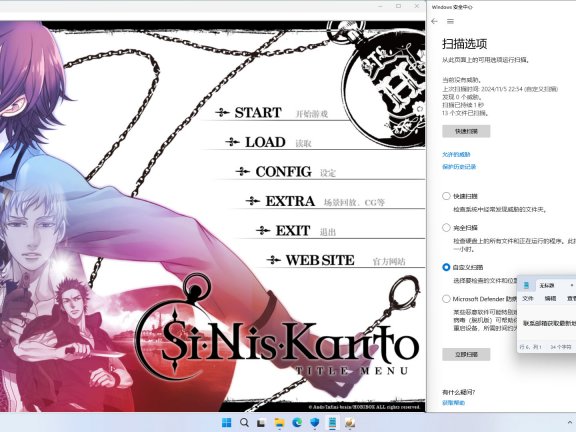The width and height of the screenshot is (576, 432).
Task: Click the arrow ornament beside CONFIG
Action: point(243,171)
